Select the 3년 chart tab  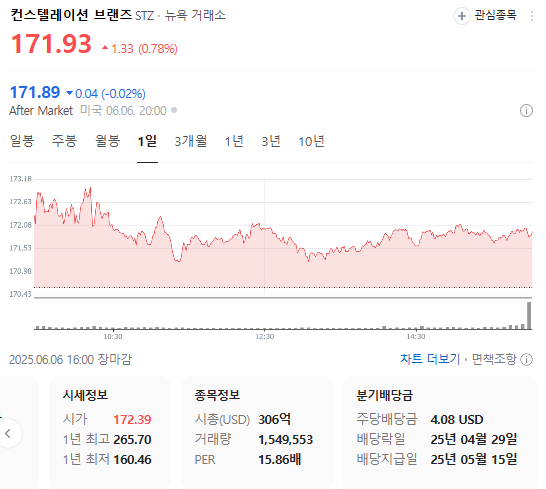point(271,141)
